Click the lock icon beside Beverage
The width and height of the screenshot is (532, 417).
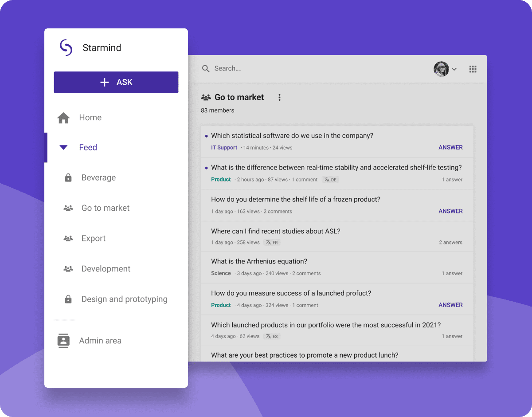[x=68, y=178]
